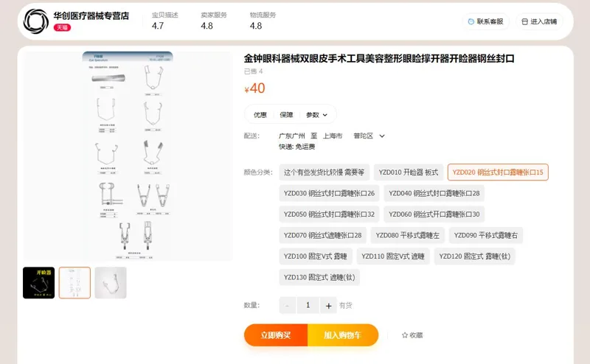Click the product title 金钟眼科器械双眼皮手术工具
The width and height of the screenshot is (590, 364).
pyautogui.click(x=379, y=59)
